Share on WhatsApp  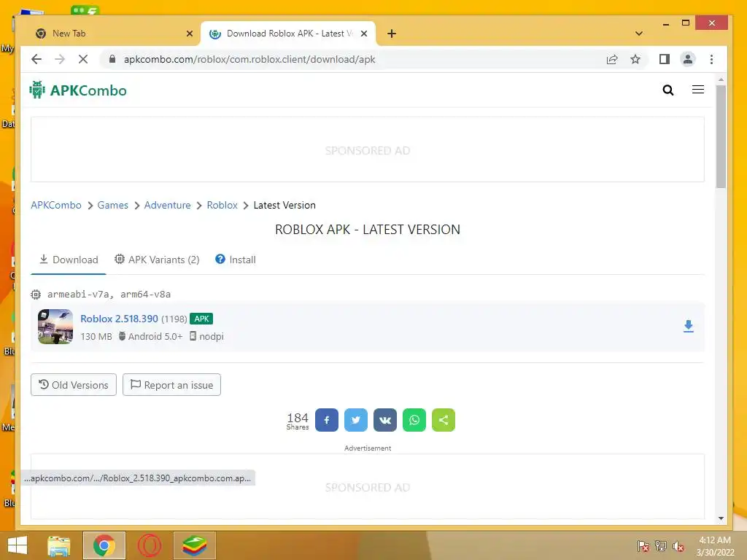414,420
